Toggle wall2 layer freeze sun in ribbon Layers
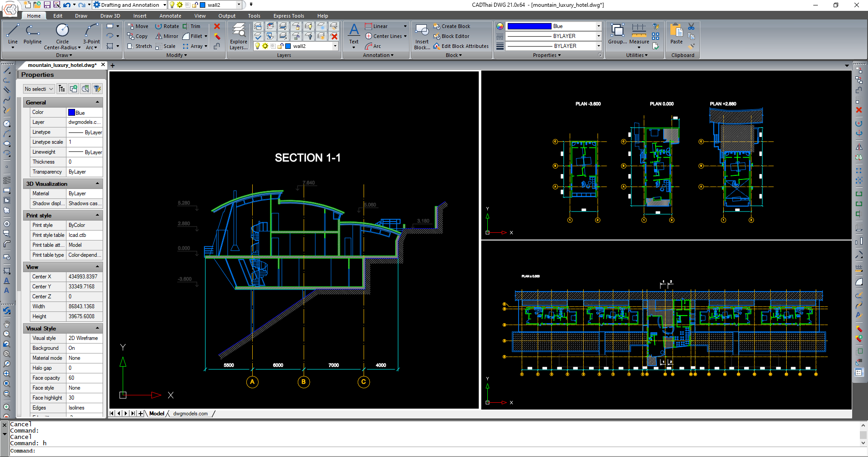 click(x=265, y=46)
